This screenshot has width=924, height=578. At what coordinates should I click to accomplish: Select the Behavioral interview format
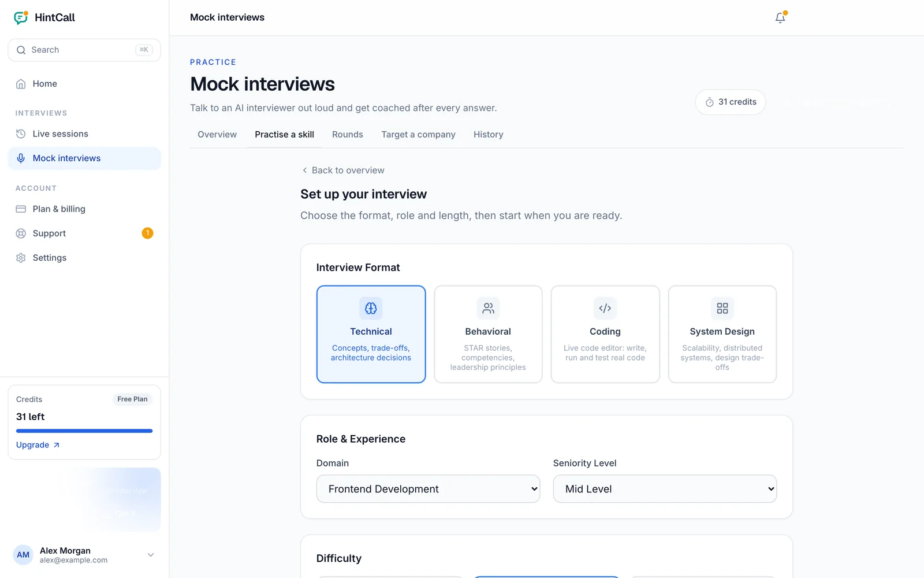pos(488,334)
